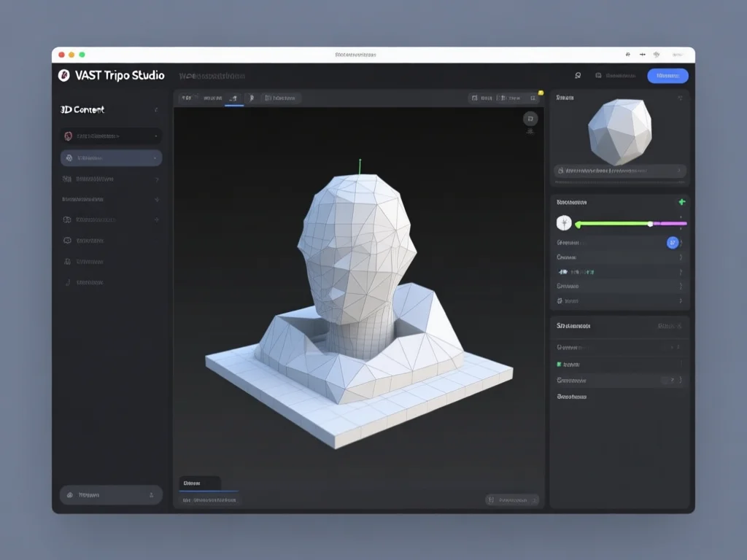The image size is (747, 560).
Task: Expand the first sidebar item dropdown arrow
Action: click(x=156, y=136)
